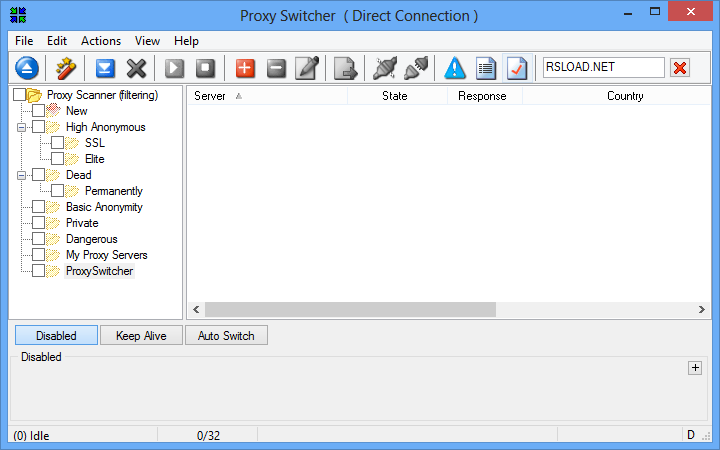Viewport: 720px width, 450px height.
Task: Check the ProxySwitcher folder checkbox
Action: click(x=39, y=271)
